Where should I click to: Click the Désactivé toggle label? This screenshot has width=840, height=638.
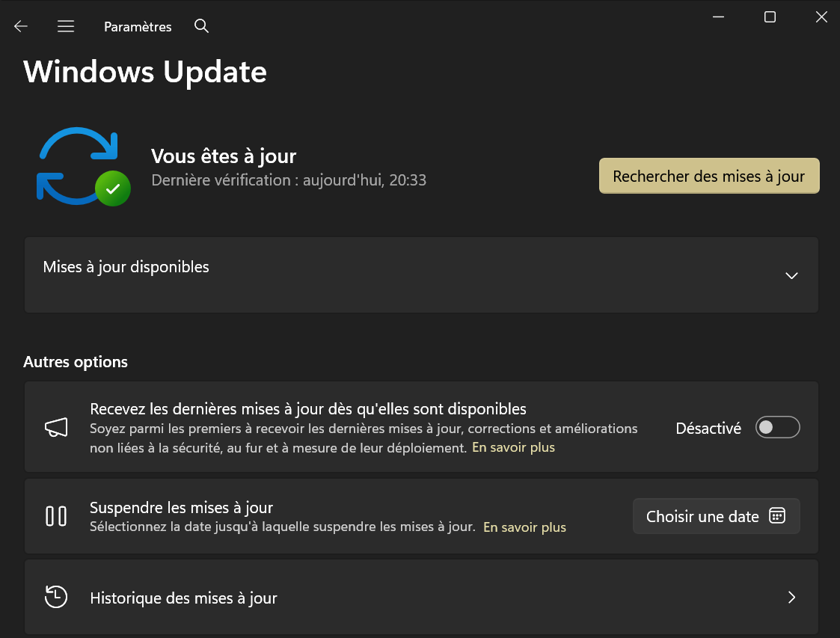pos(708,428)
